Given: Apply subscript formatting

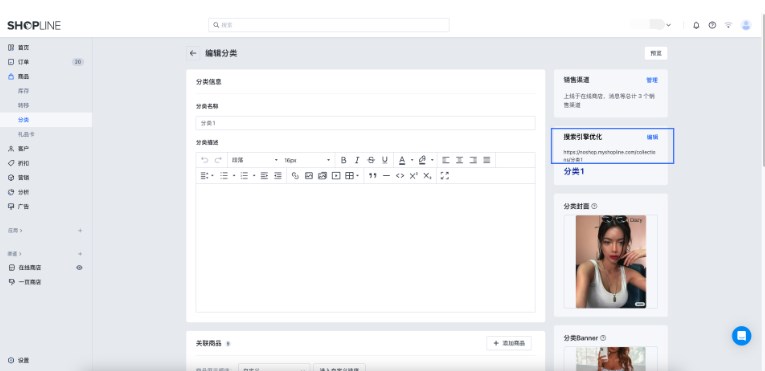Looking at the screenshot, I should pyautogui.click(x=427, y=176).
